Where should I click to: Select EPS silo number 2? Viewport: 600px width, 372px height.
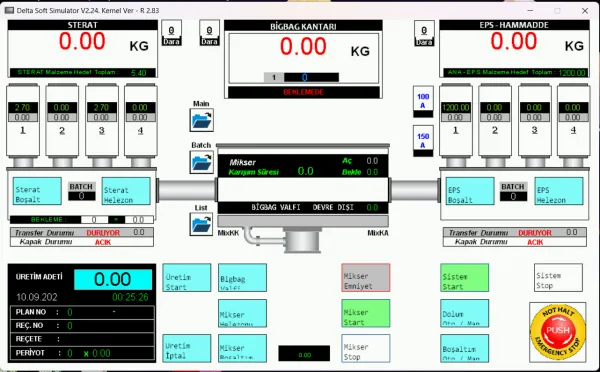point(494,120)
